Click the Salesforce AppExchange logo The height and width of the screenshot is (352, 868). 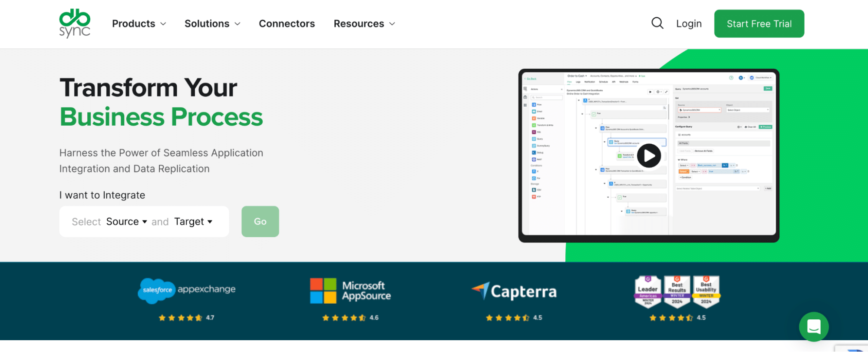pos(187,290)
